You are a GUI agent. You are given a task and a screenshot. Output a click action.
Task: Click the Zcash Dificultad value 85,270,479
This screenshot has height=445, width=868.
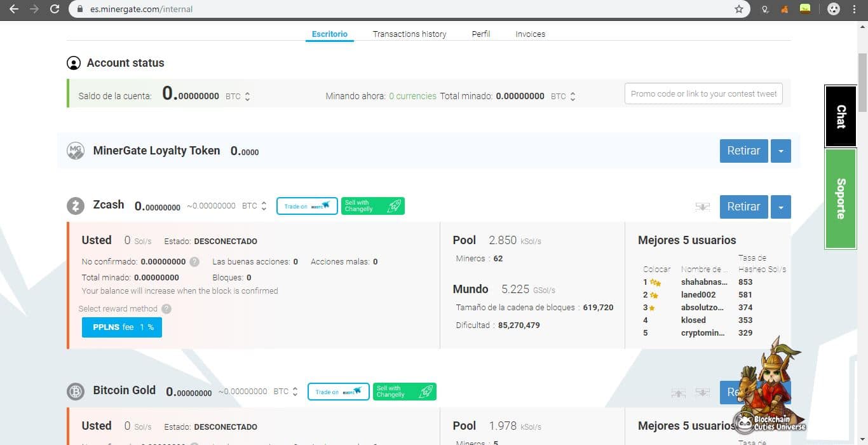click(519, 325)
